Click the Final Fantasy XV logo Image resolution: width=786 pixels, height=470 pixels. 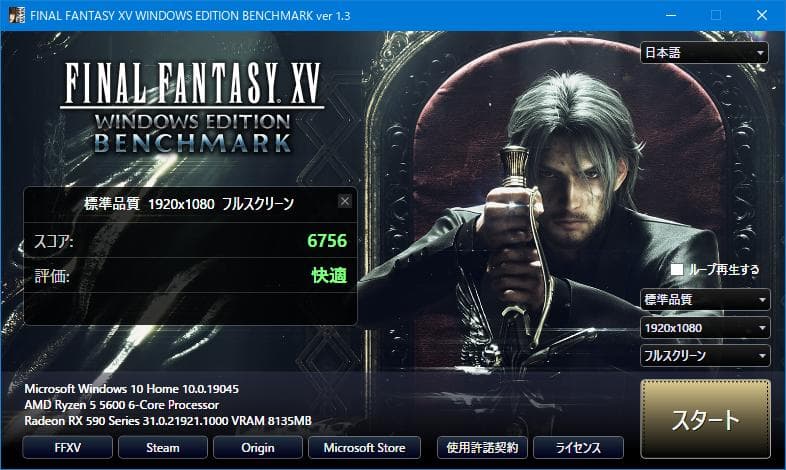click(192, 108)
